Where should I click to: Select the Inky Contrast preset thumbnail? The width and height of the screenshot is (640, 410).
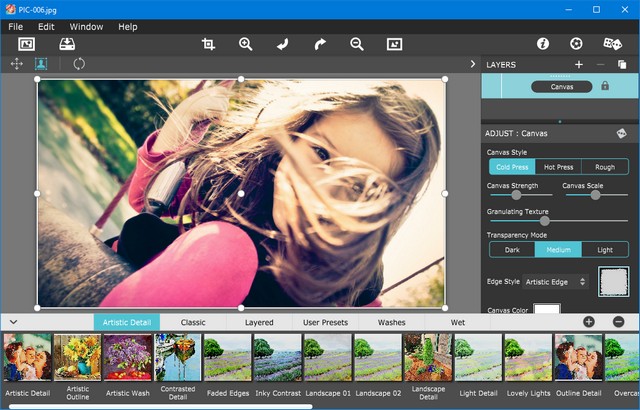click(x=277, y=358)
